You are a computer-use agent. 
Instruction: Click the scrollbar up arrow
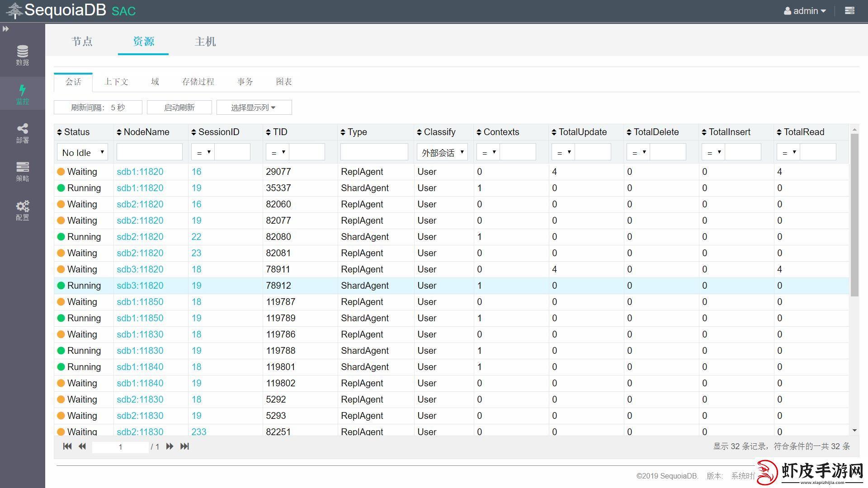point(854,130)
